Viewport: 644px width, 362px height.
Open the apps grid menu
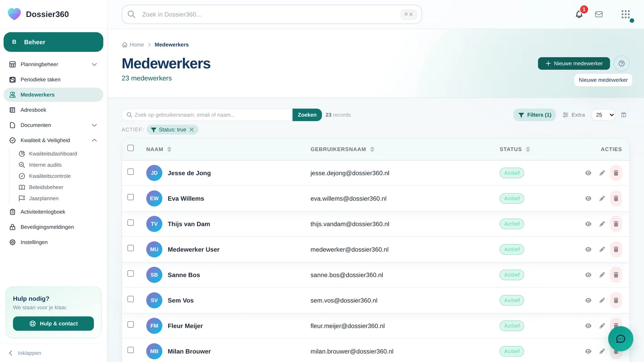[626, 14]
